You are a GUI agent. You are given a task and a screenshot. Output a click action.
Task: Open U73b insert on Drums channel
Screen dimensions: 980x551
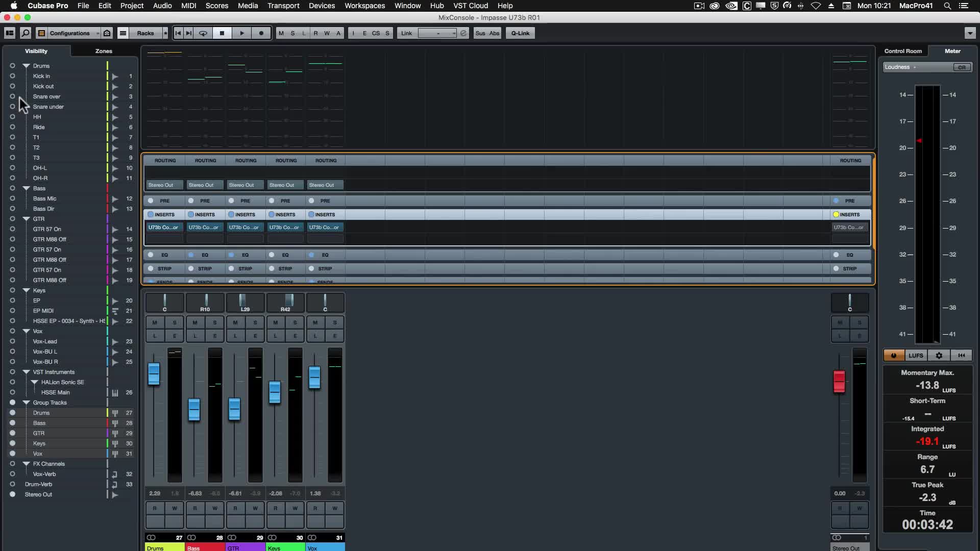pos(164,228)
